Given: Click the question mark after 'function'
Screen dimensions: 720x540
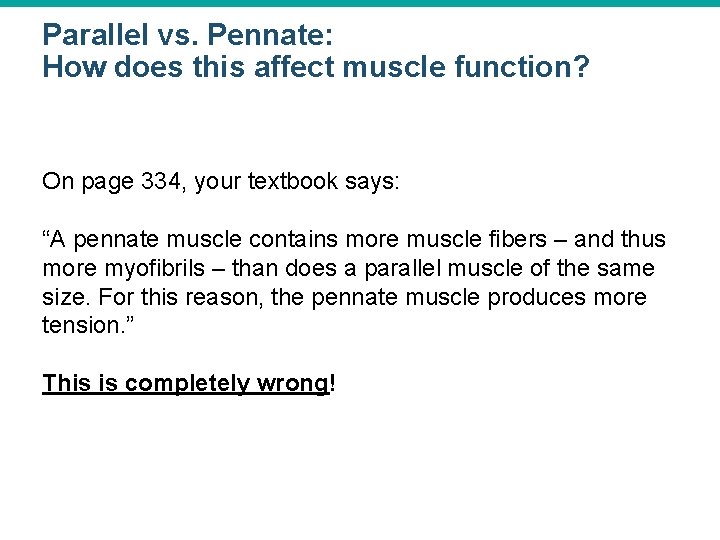Looking at the screenshot, I should point(583,68).
